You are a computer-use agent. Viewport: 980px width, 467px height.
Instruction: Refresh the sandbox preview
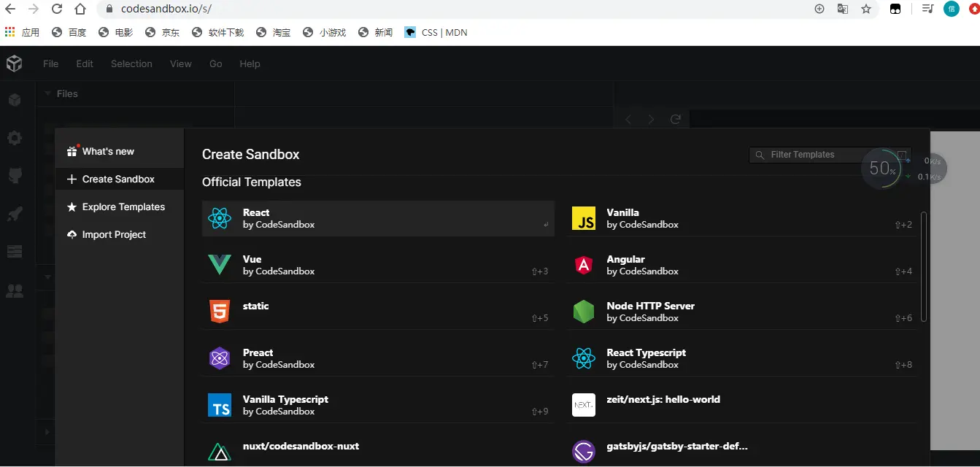[676, 119]
